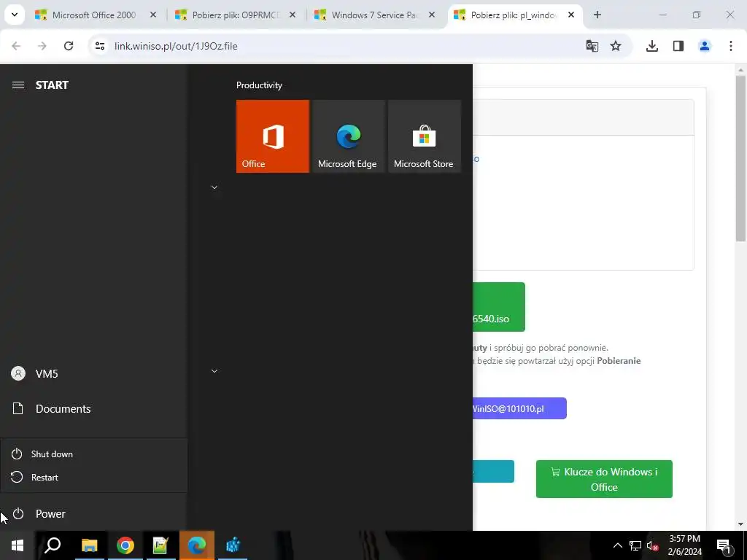This screenshot has width=747, height=560.
Task: View site information icon
Action: point(99,46)
